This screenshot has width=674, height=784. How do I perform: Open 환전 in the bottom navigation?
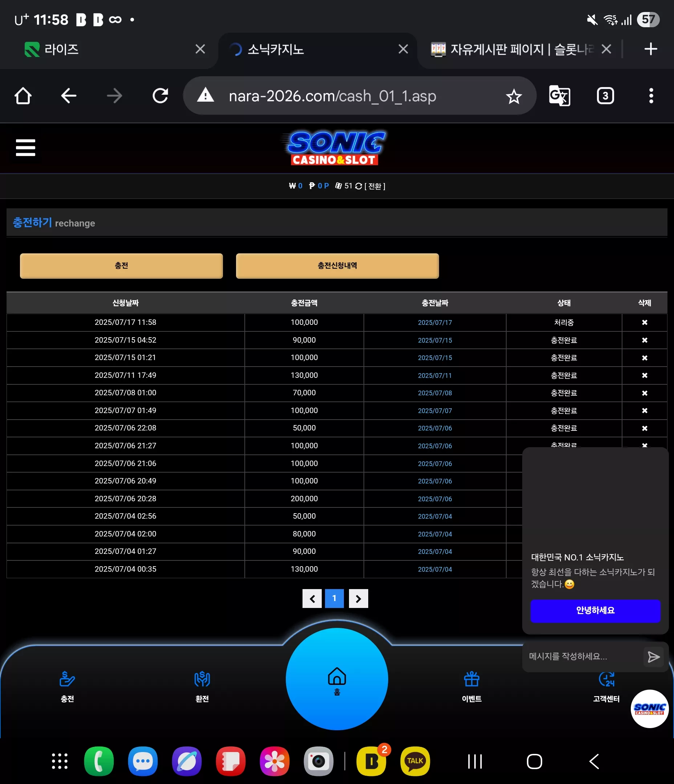coord(202,687)
